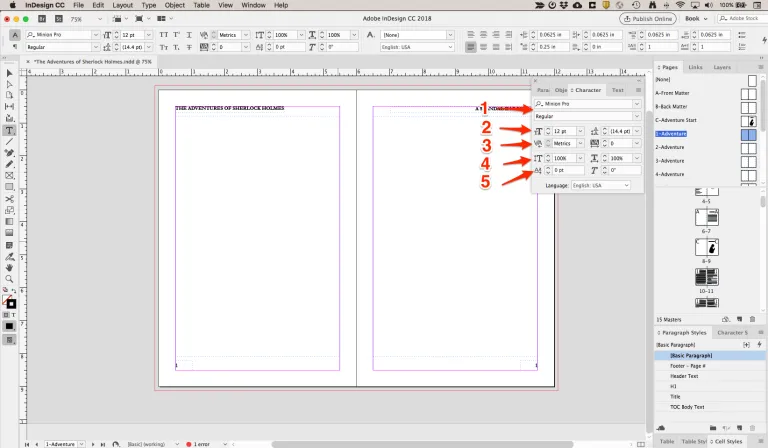Toggle Preview screen mode at toolbar bottom

click(9, 340)
